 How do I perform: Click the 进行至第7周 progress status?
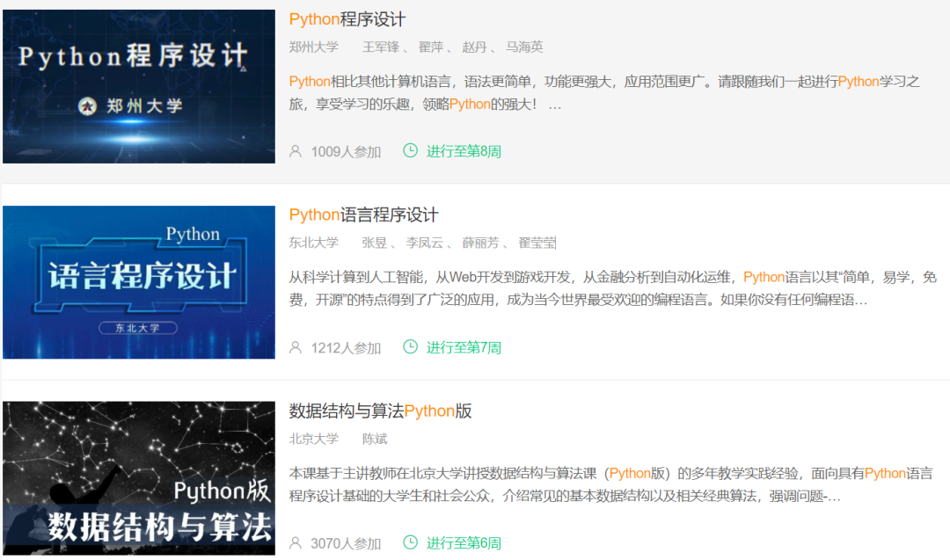(x=464, y=347)
